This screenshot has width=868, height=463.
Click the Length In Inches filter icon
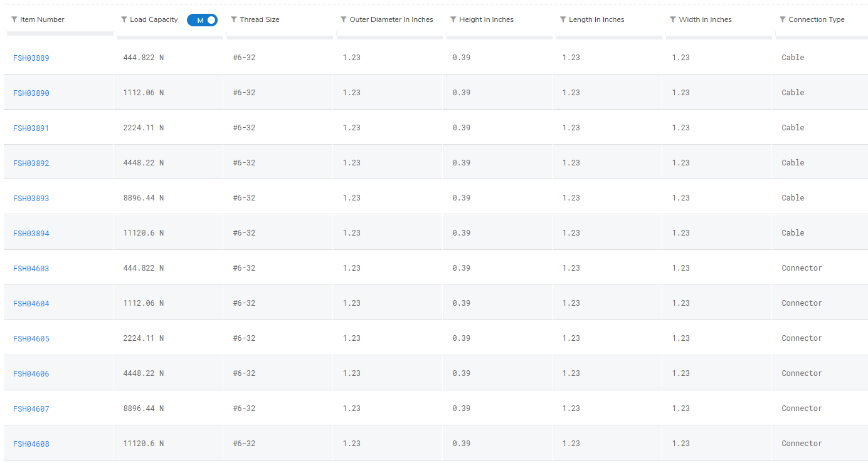click(x=563, y=19)
